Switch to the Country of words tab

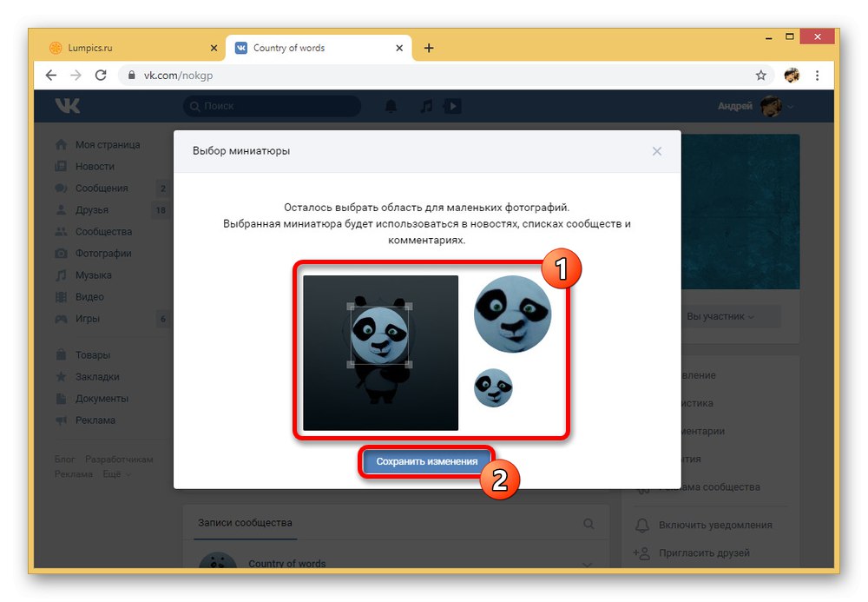pos(319,48)
